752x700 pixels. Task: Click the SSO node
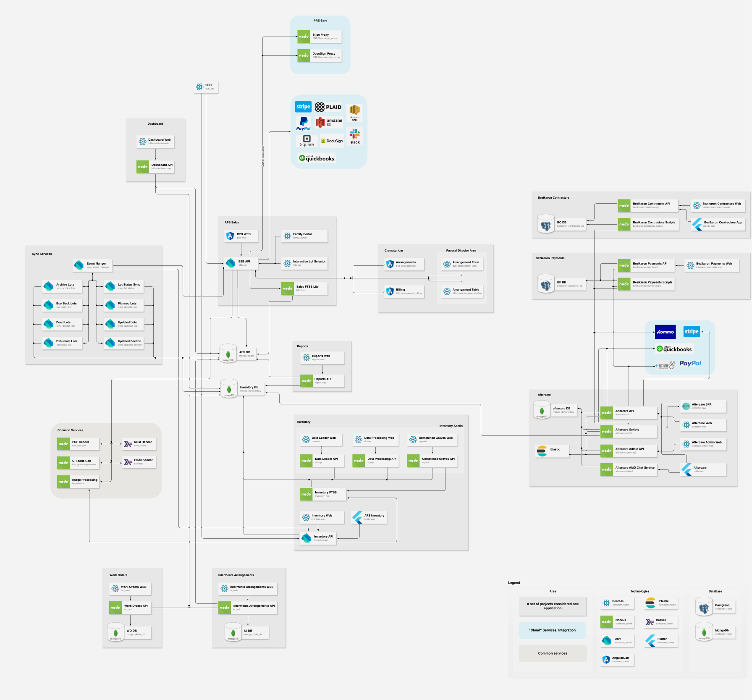tap(206, 87)
